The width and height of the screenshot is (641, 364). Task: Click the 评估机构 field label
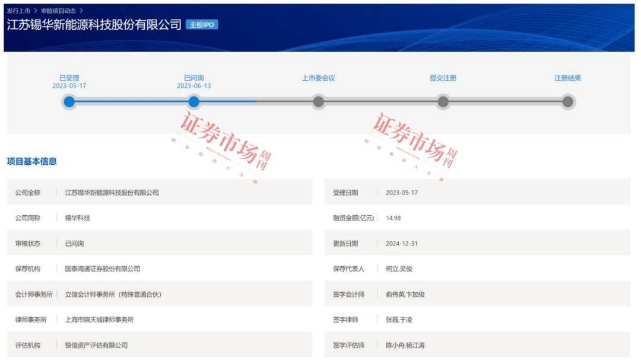(x=28, y=345)
